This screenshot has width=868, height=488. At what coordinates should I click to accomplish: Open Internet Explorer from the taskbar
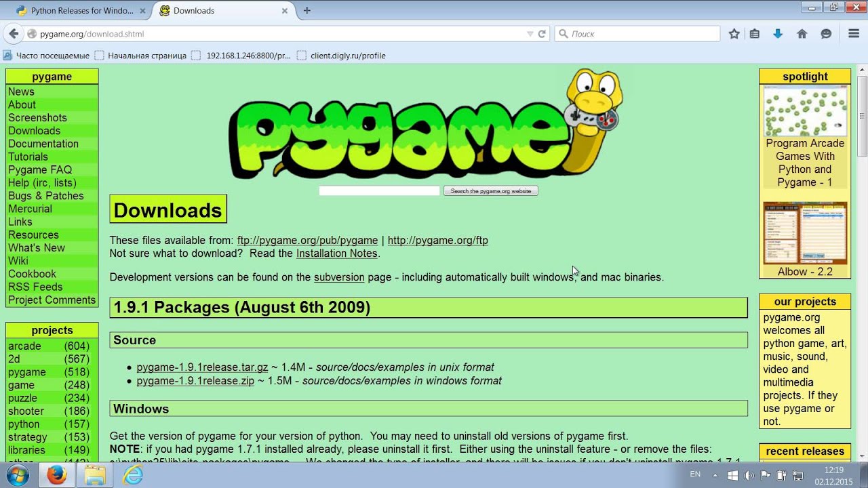132,475
